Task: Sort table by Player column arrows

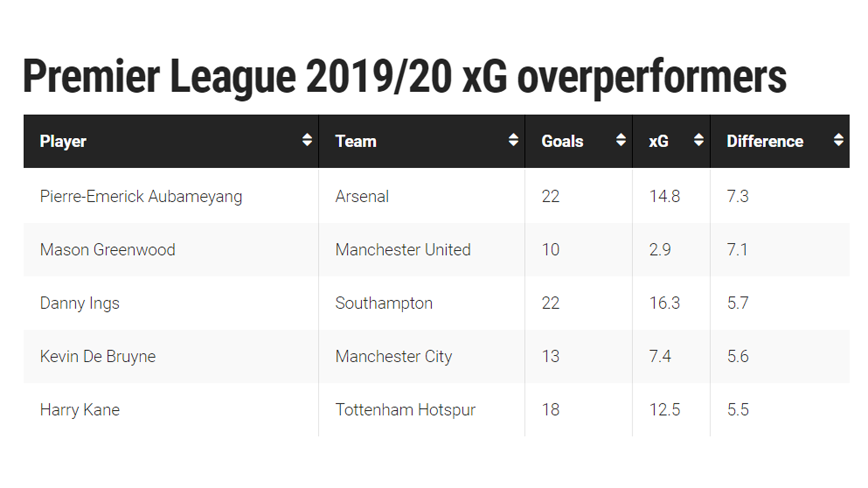Action: [x=307, y=140]
